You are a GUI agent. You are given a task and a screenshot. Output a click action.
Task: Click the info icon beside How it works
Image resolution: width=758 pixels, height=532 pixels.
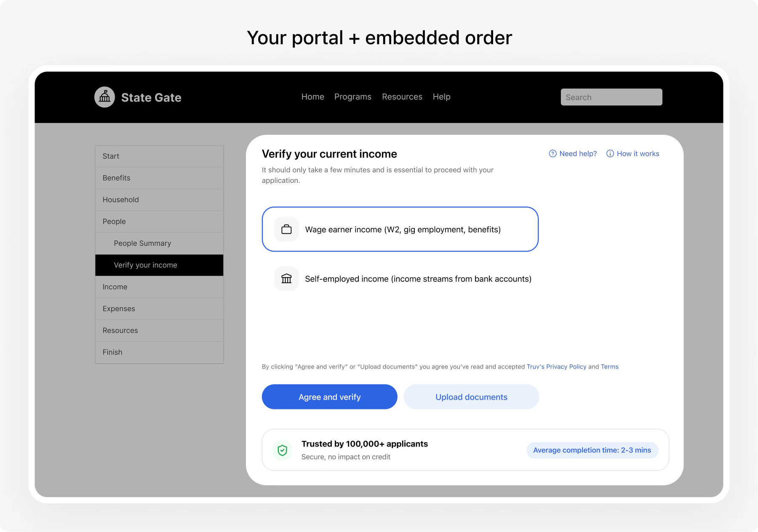click(x=610, y=153)
